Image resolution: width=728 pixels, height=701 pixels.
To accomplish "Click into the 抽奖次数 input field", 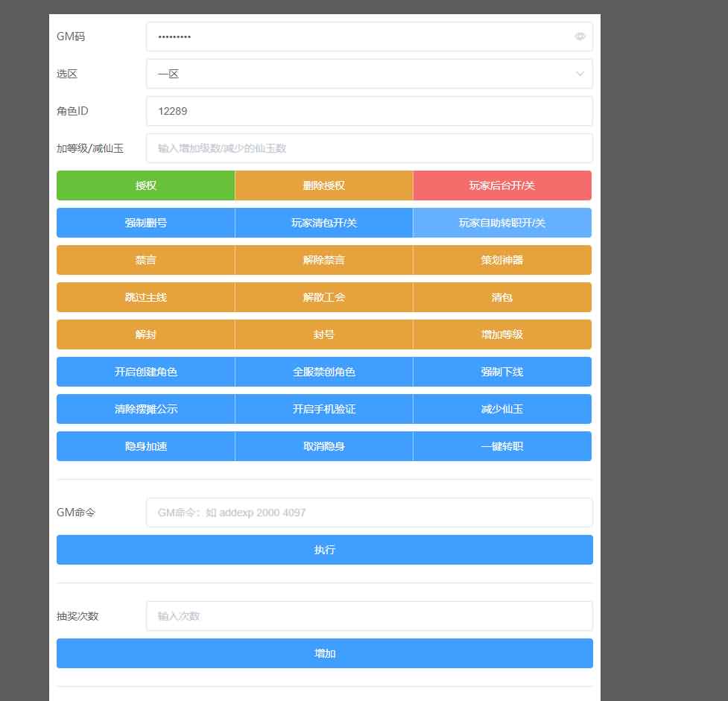I will click(369, 616).
